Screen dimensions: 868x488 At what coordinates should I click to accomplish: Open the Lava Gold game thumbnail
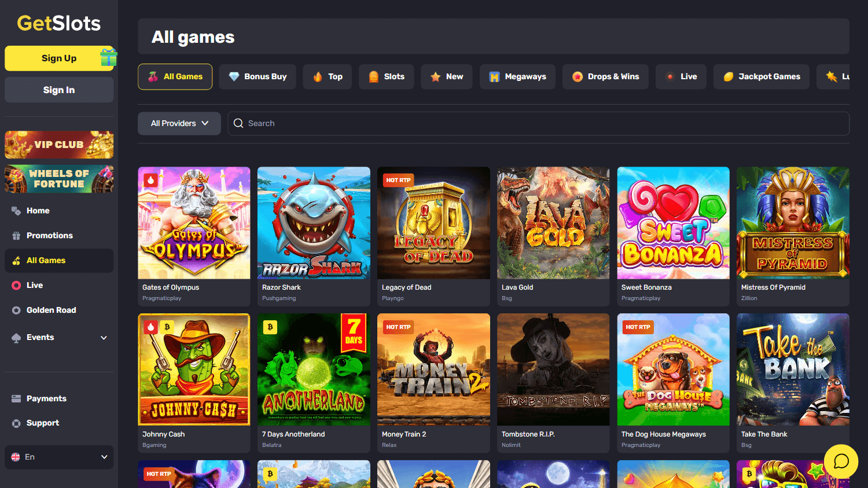pos(553,223)
